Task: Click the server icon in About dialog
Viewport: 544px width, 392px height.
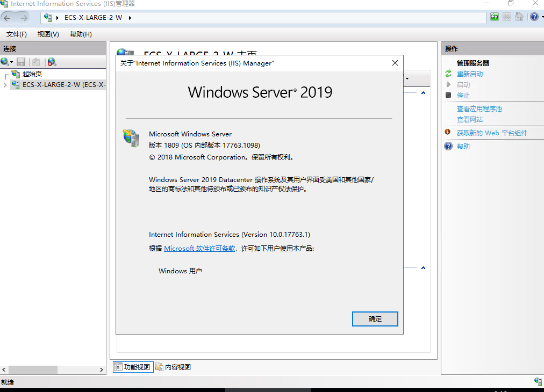Action: 131,138
